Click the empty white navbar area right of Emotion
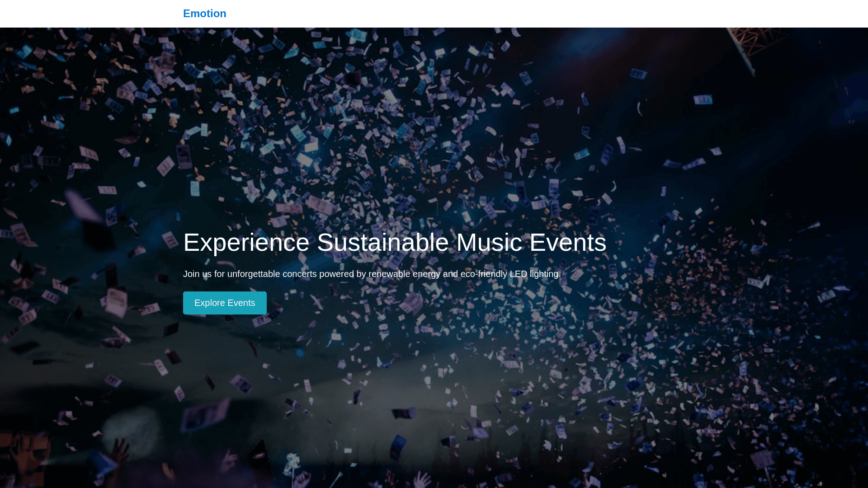The image size is (868, 488). point(497,14)
